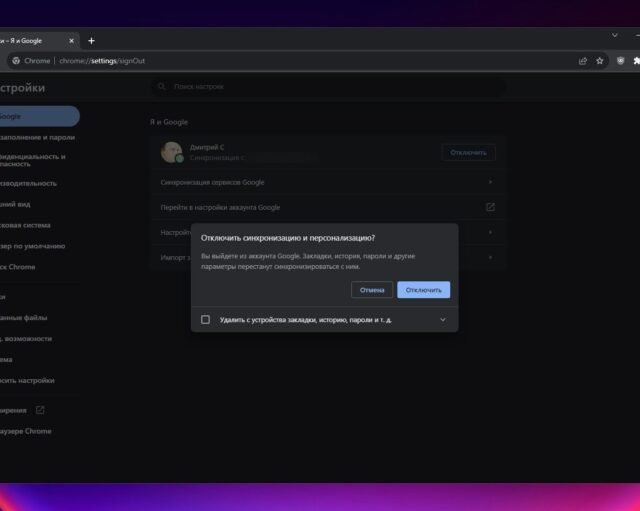Expand the dialog footer chevron
Image resolution: width=640 pixels, height=511 pixels.
coord(443,320)
